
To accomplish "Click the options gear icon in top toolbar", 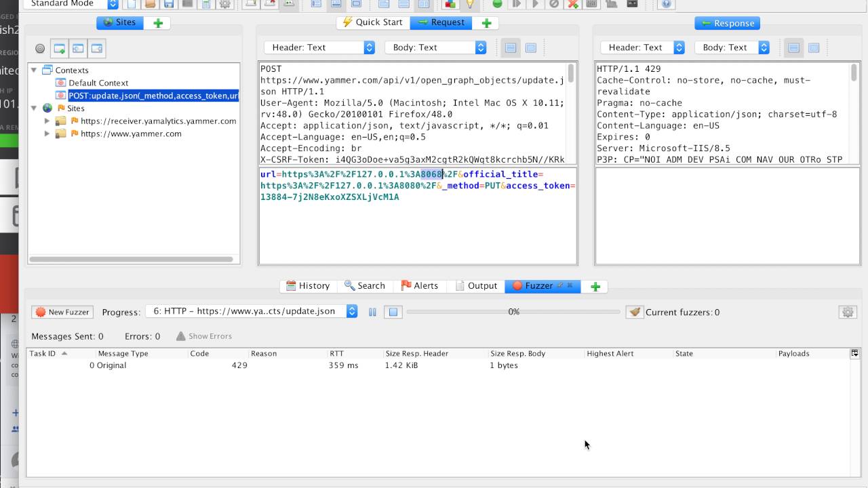I will point(224,4).
